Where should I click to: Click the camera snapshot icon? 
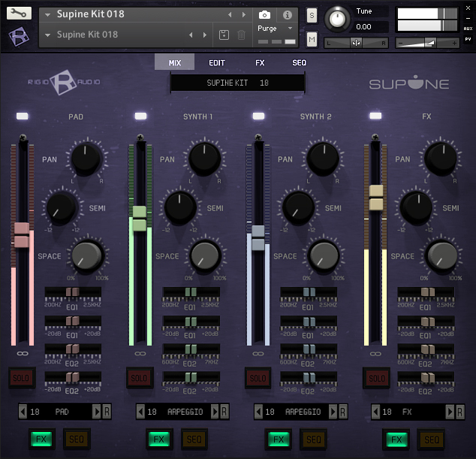[264, 14]
